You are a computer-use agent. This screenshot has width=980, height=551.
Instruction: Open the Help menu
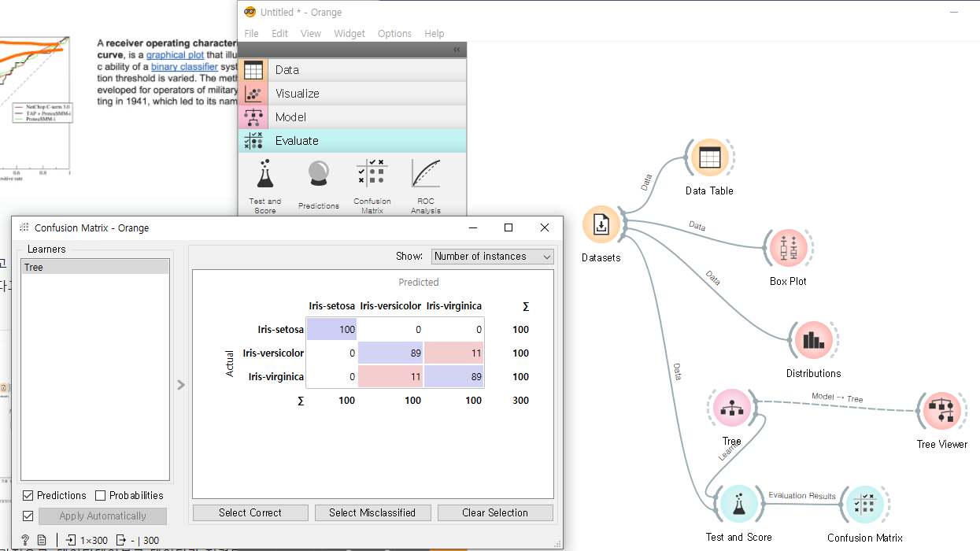tap(435, 33)
